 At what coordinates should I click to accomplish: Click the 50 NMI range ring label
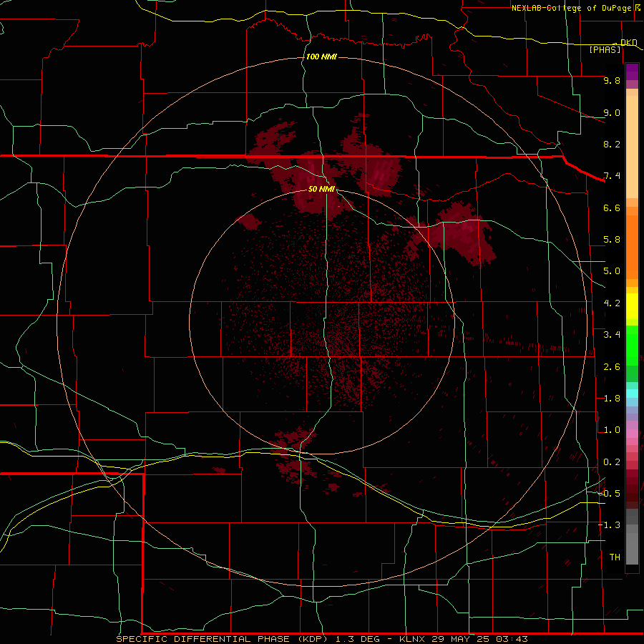(x=321, y=189)
